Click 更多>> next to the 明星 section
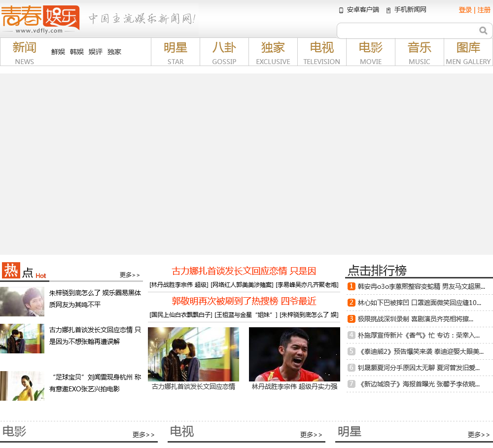The width and height of the screenshot is (493, 448). 479,435
